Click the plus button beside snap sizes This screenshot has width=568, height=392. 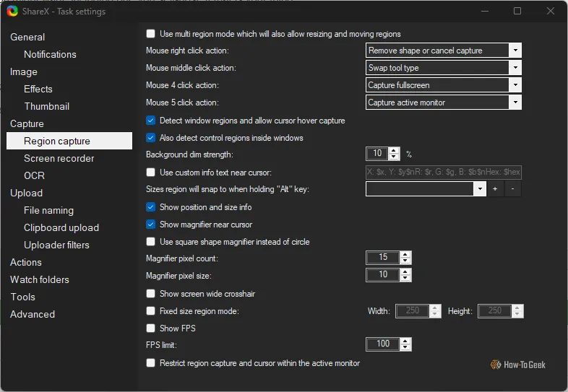pos(495,188)
